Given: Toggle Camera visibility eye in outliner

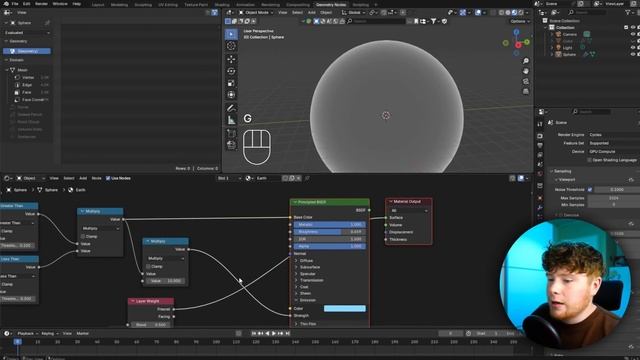Looking at the screenshot, I should pyautogui.click(x=633, y=34).
